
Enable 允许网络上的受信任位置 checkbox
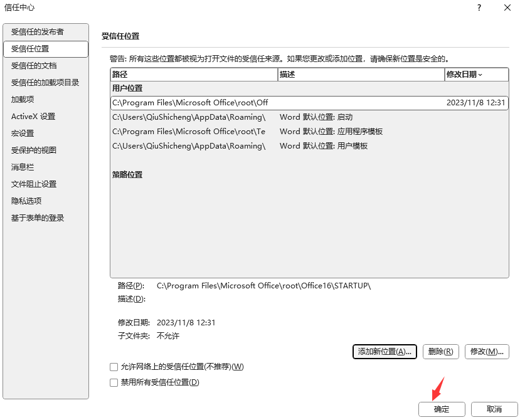[x=114, y=367]
